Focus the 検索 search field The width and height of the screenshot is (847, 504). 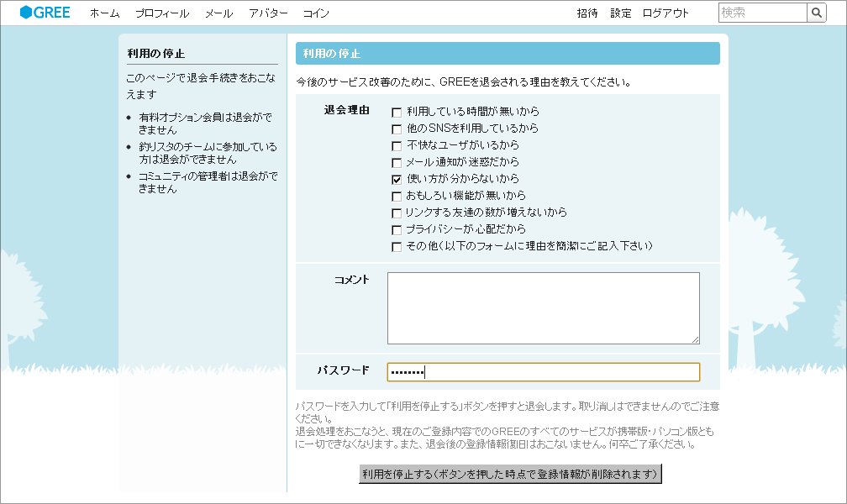[x=763, y=13]
